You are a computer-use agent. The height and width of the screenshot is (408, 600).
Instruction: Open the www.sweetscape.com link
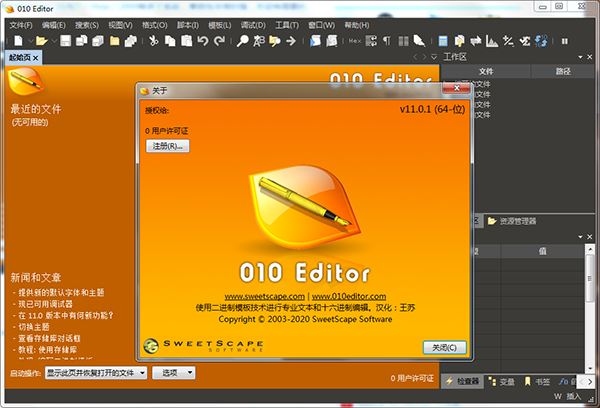point(264,296)
